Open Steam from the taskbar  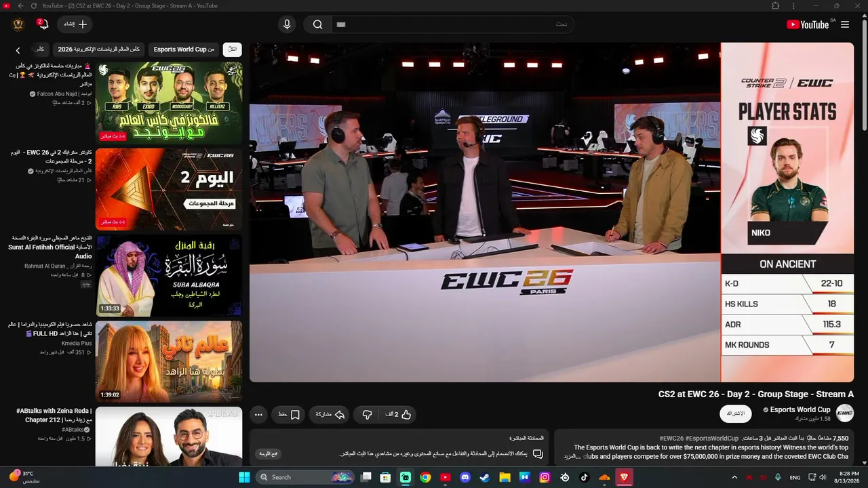(x=485, y=477)
